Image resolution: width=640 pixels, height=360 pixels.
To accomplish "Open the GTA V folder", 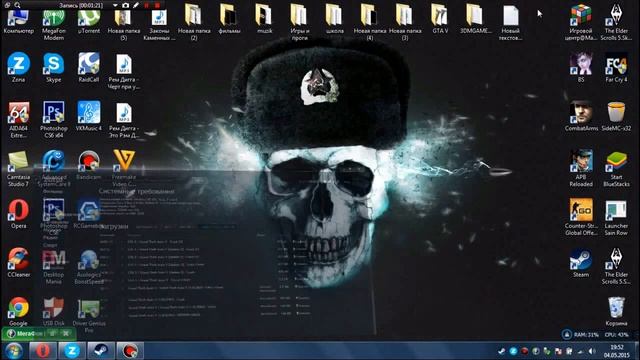I will pos(440,19).
